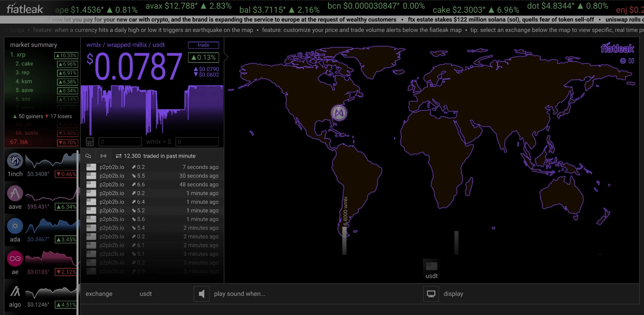This screenshot has width=644, height=315.
Task: Open the usdt currency selector
Action: pos(146,294)
